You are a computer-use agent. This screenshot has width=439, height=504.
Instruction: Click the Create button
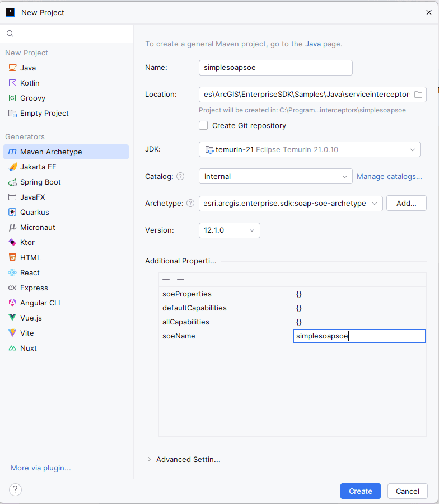pyautogui.click(x=361, y=491)
